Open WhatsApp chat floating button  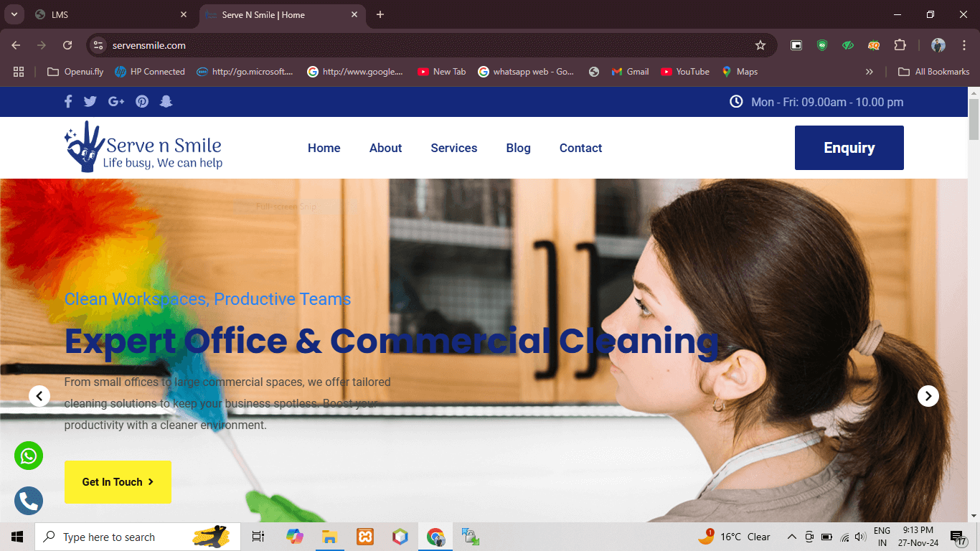pyautogui.click(x=29, y=456)
